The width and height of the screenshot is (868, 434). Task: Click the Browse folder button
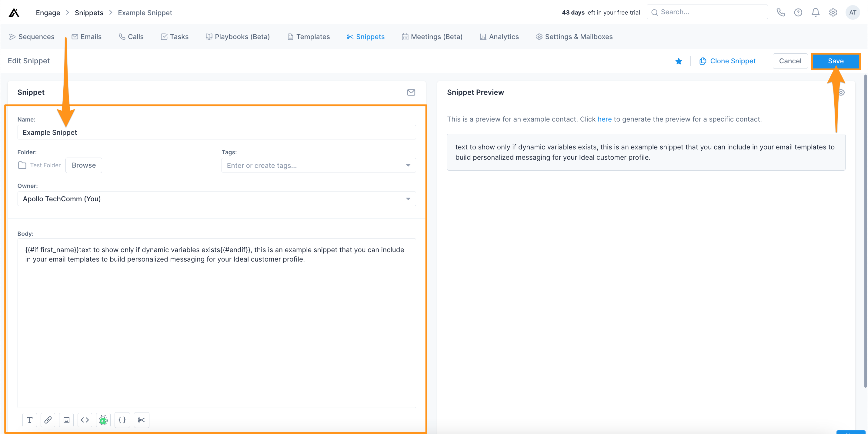click(x=84, y=165)
